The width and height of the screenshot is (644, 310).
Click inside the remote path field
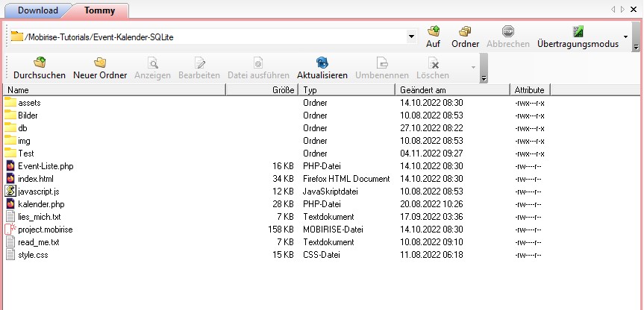click(209, 37)
